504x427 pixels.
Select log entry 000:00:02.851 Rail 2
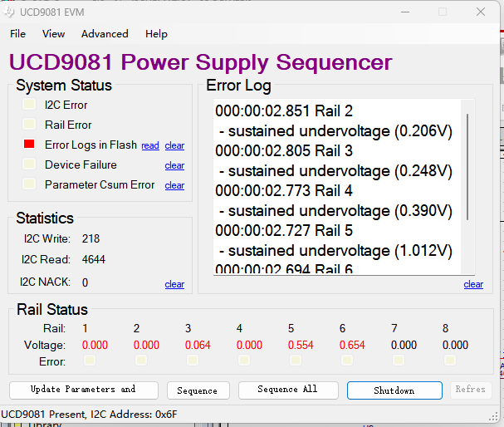tap(284, 111)
